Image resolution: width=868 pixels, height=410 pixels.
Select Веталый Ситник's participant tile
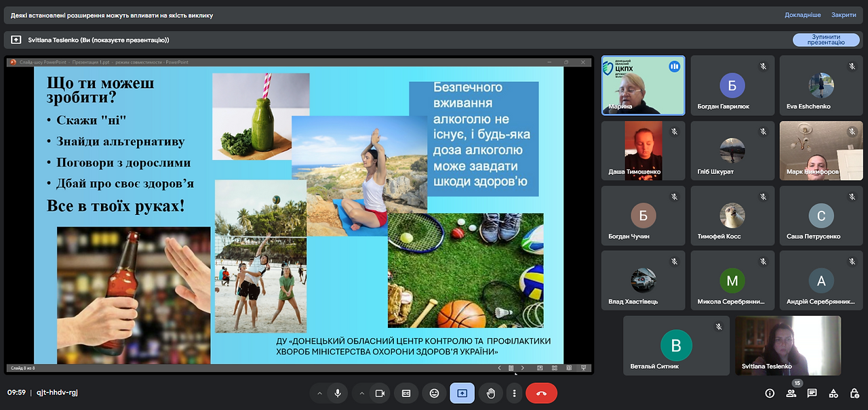676,346
